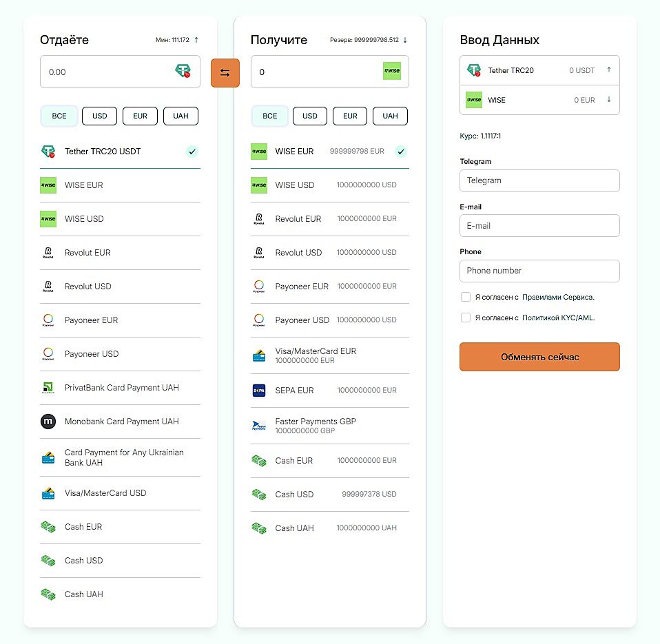
Task: Select PrivatBank icon in the give list
Action: click(48, 388)
